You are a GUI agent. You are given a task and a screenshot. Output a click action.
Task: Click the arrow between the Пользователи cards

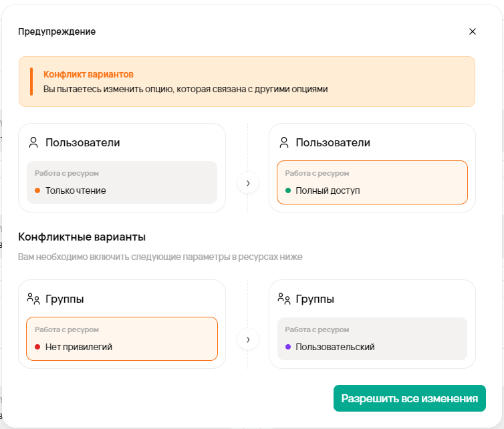248,182
